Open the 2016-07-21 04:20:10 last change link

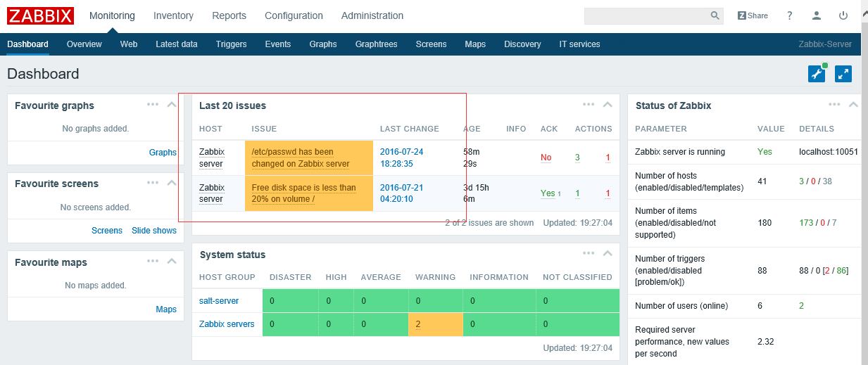[402, 193]
